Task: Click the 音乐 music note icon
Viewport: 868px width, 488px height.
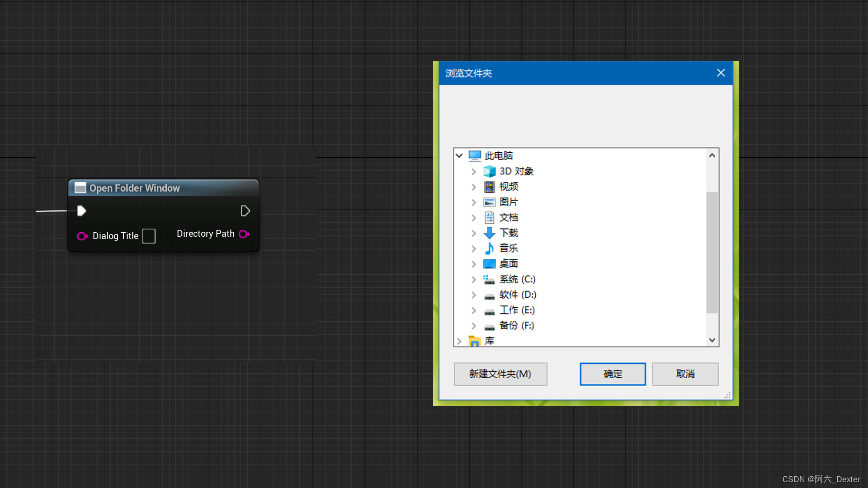Action: [x=489, y=248]
